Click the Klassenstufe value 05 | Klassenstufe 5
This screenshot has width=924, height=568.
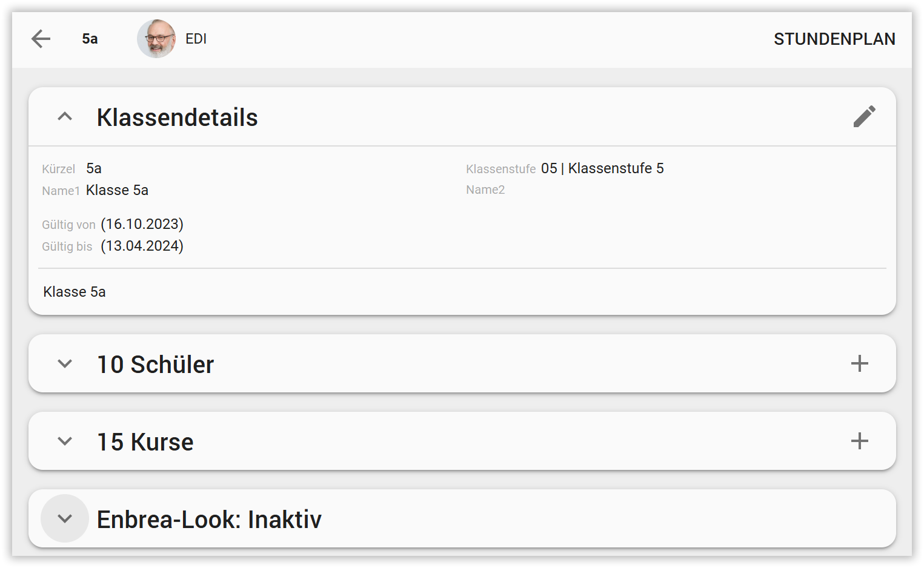point(602,168)
